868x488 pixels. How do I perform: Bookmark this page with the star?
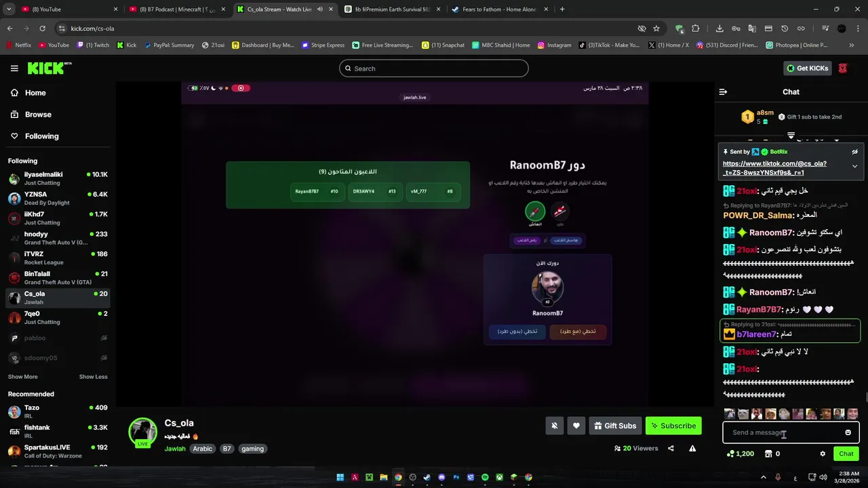[x=656, y=28]
